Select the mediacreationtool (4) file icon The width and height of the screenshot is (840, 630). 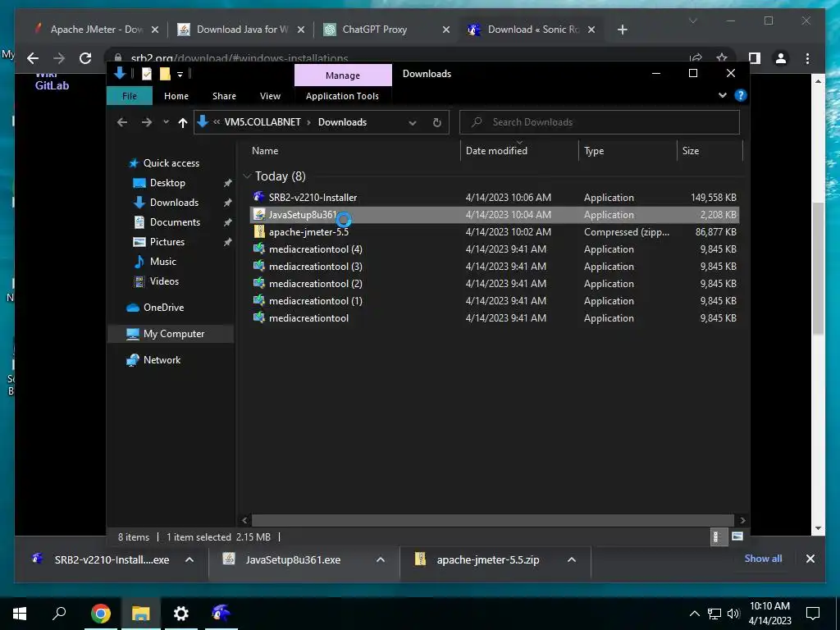(259, 249)
